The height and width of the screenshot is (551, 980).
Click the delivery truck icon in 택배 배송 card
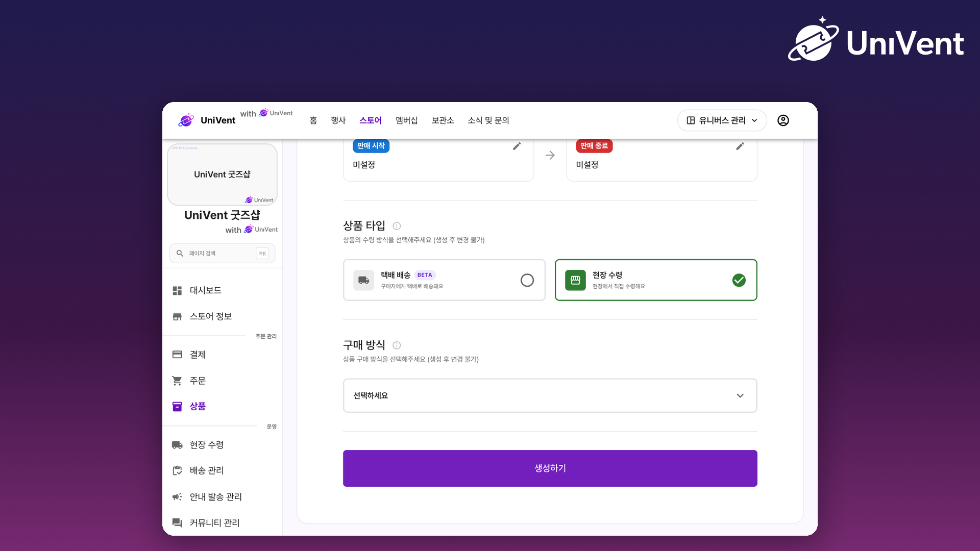[x=363, y=280]
